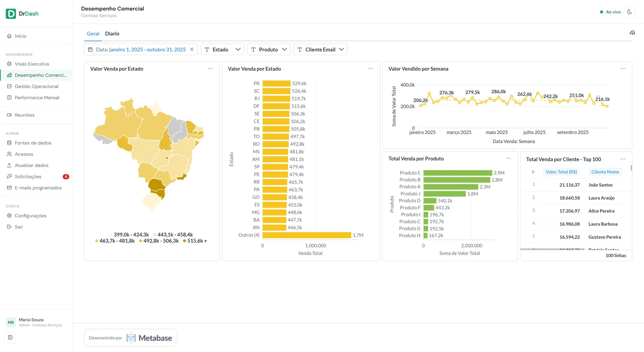Open options menu of Total Venda por Produto
644x352 pixels.
(508, 159)
